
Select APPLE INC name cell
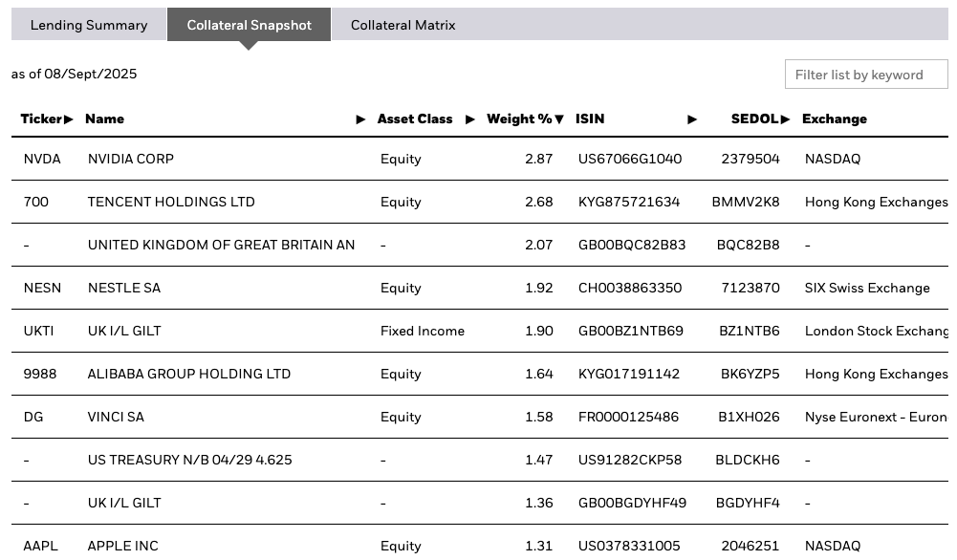tap(122, 546)
